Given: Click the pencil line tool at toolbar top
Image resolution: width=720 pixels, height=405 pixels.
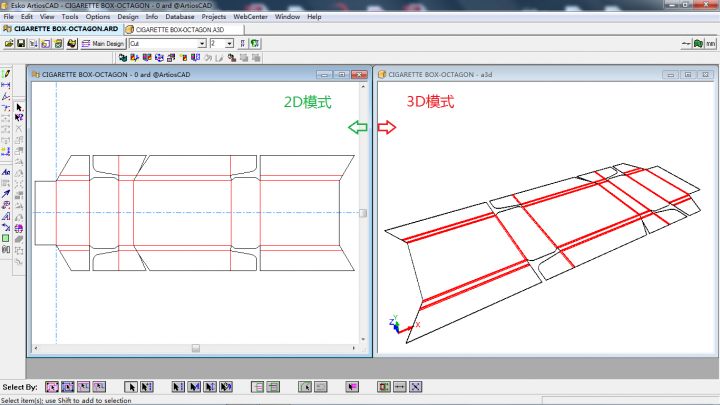Looking at the screenshot, I should point(6,73).
